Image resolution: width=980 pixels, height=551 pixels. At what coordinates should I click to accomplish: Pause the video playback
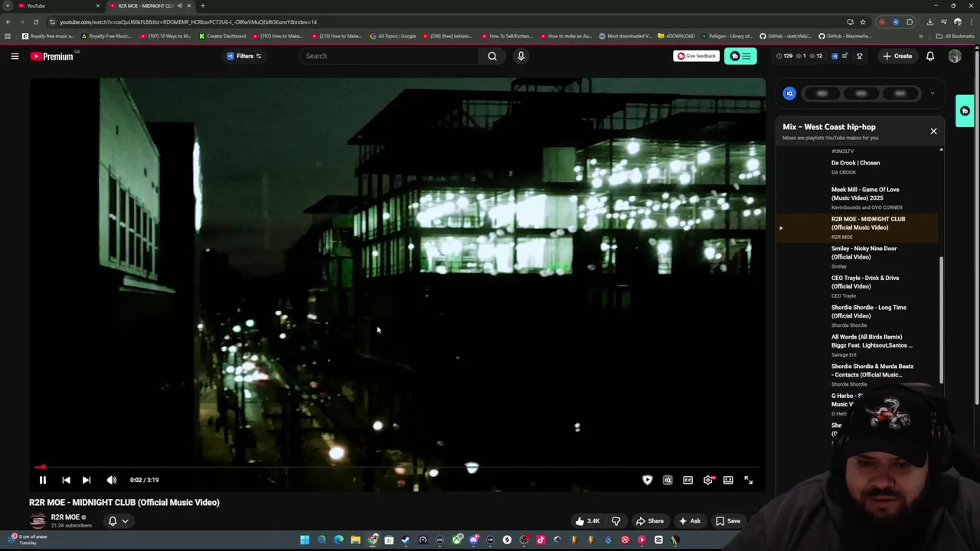click(x=43, y=480)
